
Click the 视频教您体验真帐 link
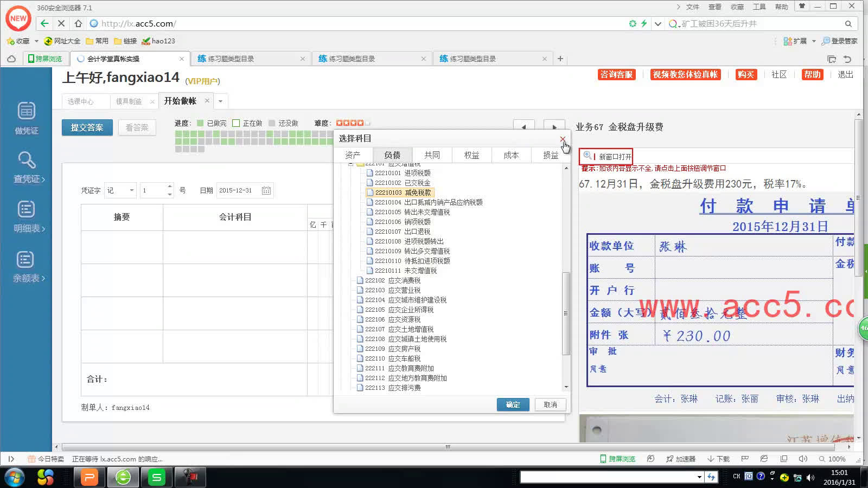tap(685, 74)
